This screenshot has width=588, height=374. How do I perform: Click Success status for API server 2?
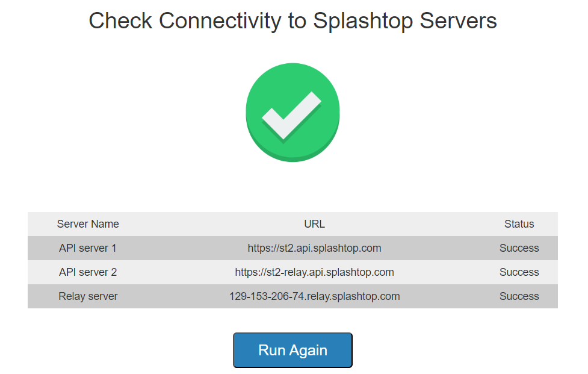tap(519, 272)
